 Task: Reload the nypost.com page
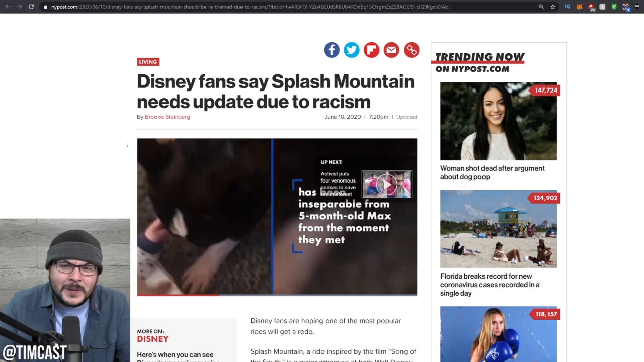click(x=31, y=7)
